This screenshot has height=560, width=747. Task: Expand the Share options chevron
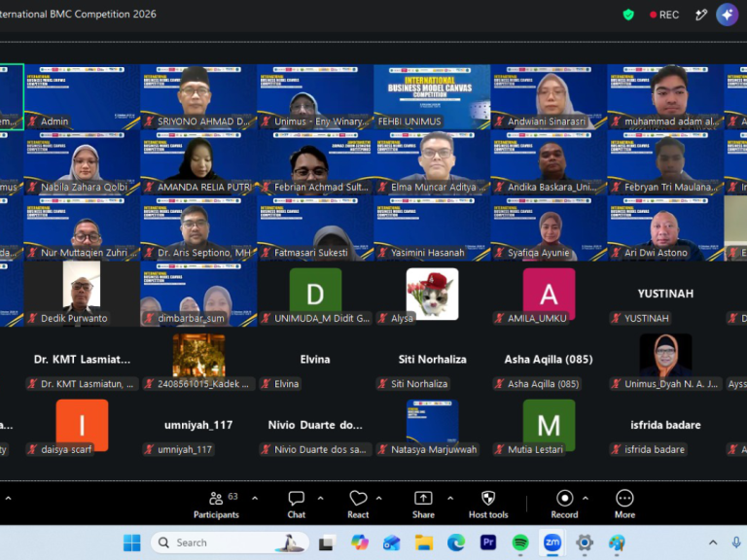[x=450, y=498]
